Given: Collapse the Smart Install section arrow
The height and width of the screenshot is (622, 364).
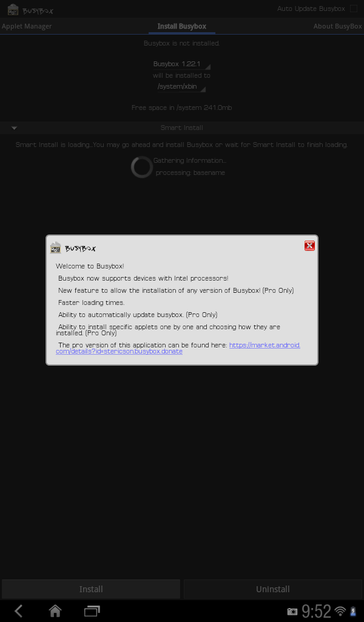Looking at the screenshot, I should (x=15, y=128).
